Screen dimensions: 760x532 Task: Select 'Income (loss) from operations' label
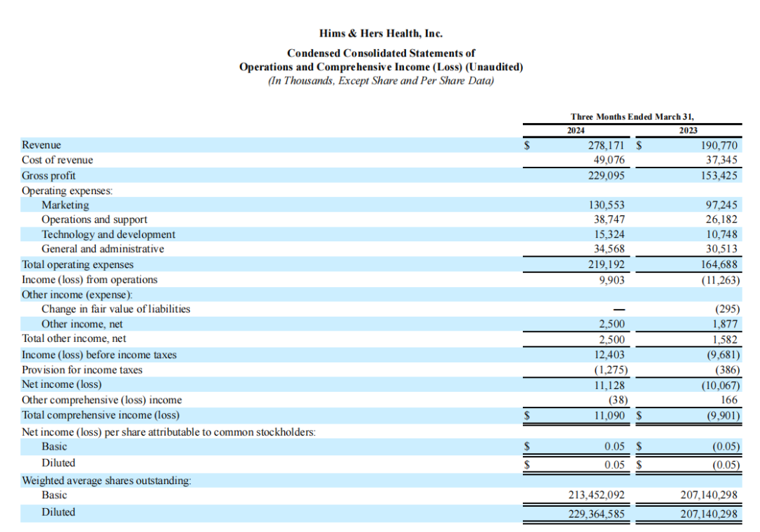[x=89, y=279]
